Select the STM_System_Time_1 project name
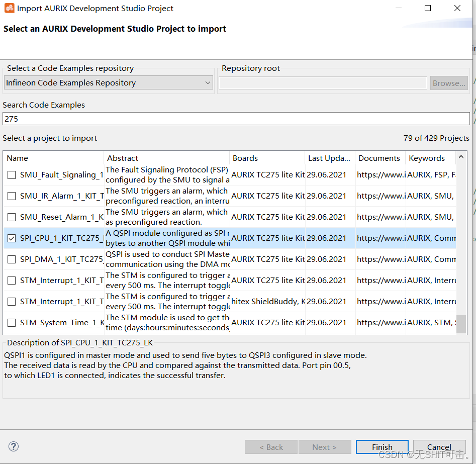476x464 pixels. coord(62,323)
